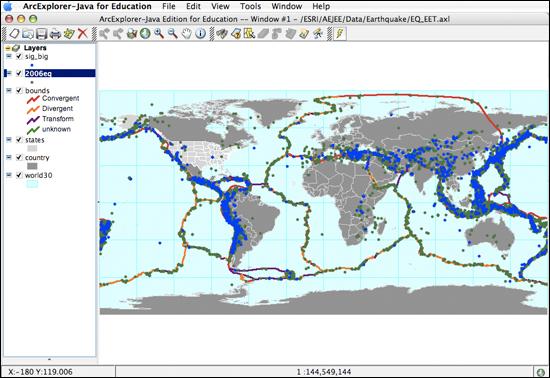Click the Layers root map icon
The height and width of the screenshot is (378, 550).
point(16,48)
